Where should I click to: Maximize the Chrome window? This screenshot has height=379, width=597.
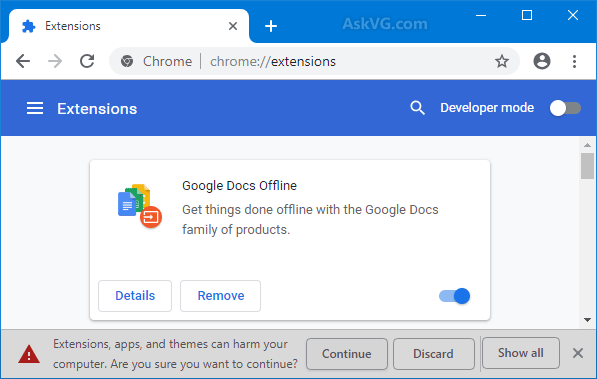coord(527,15)
